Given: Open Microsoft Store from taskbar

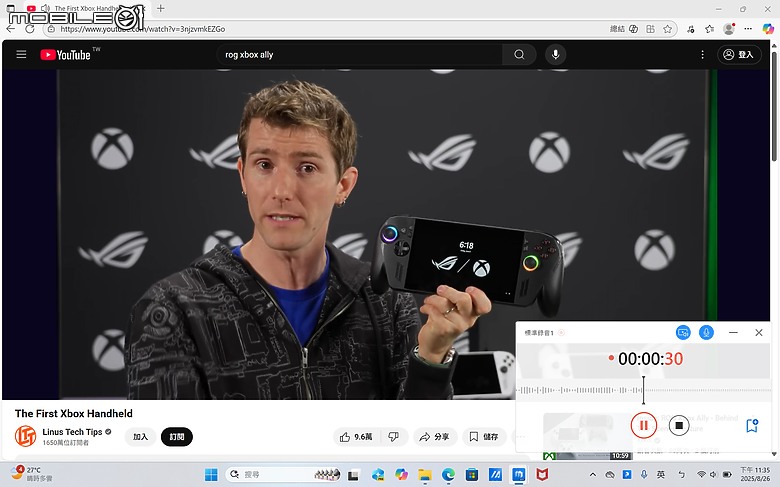Looking at the screenshot, I should [472, 475].
